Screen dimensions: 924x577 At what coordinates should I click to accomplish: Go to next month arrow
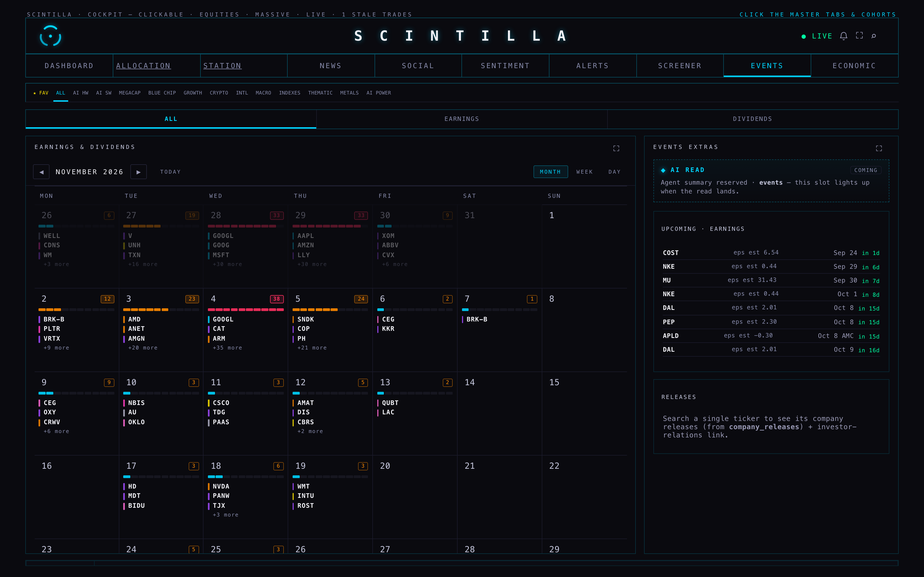(x=139, y=172)
